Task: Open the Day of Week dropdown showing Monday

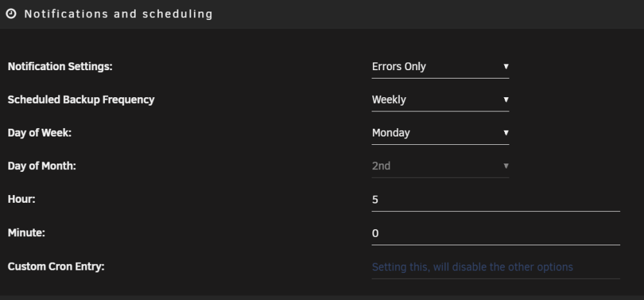Action: pyautogui.click(x=440, y=133)
